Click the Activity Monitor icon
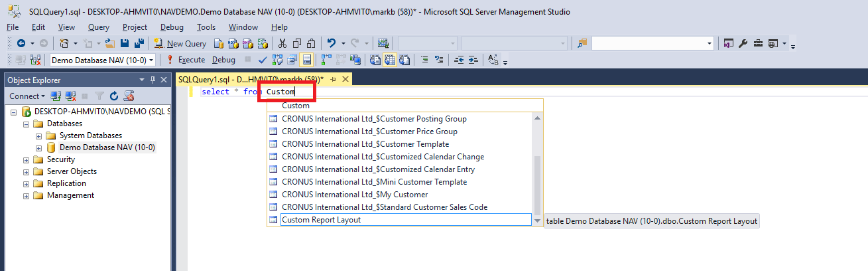The image size is (868, 271). [x=383, y=43]
